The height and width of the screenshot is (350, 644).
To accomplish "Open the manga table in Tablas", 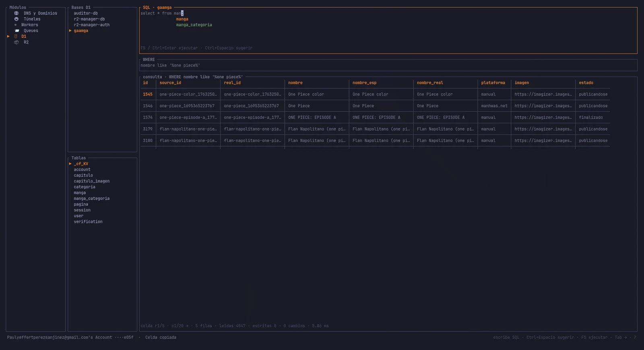I will [x=79, y=193].
